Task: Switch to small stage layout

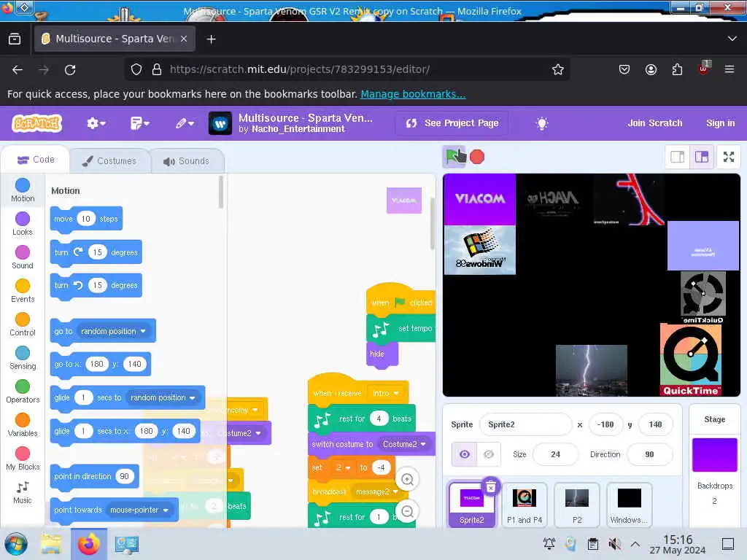Action: (677, 157)
